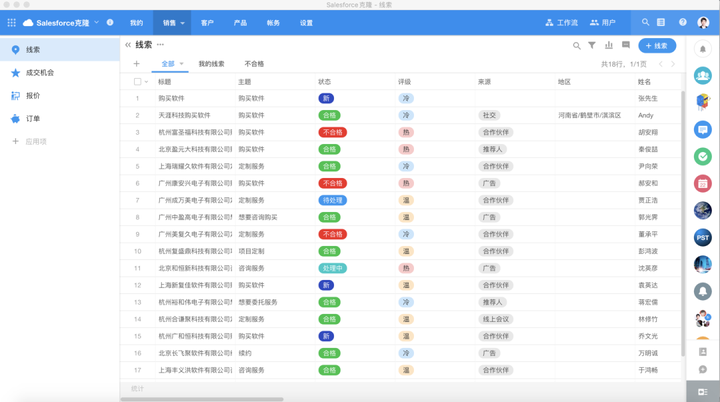Open the statistics chart icon
This screenshot has width=720, height=402.
(609, 45)
